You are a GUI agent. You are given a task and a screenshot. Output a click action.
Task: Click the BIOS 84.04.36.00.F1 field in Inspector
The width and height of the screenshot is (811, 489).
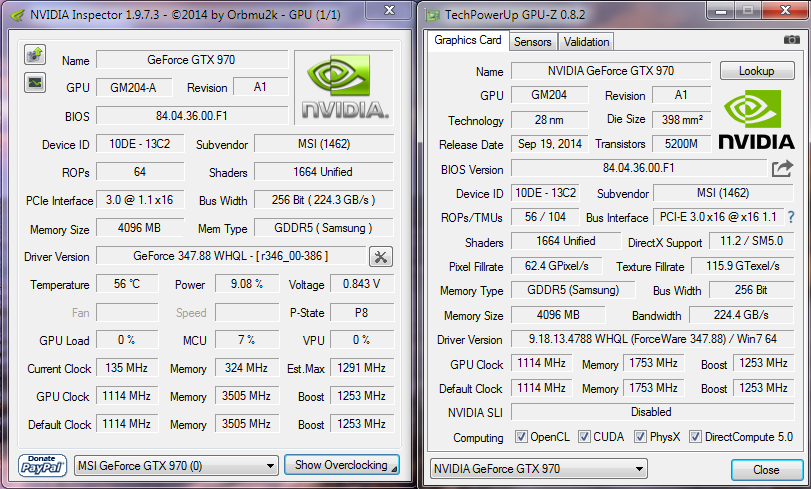(x=192, y=116)
